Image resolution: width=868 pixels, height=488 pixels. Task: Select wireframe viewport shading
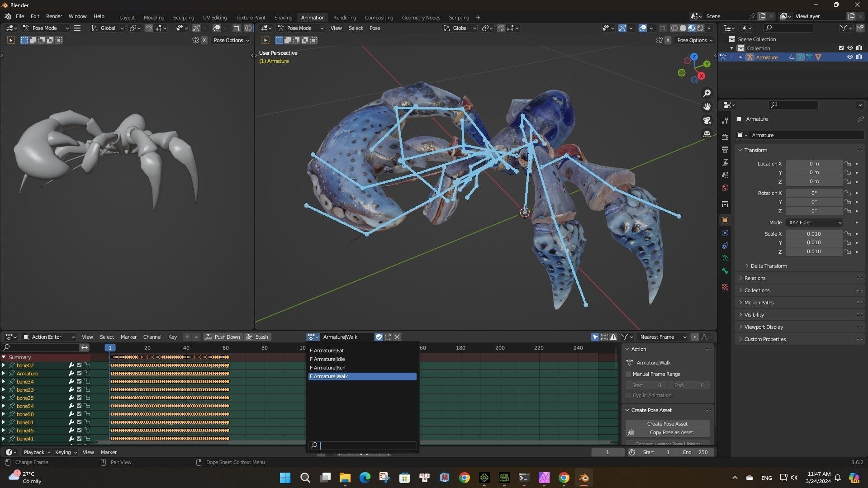coord(674,28)
